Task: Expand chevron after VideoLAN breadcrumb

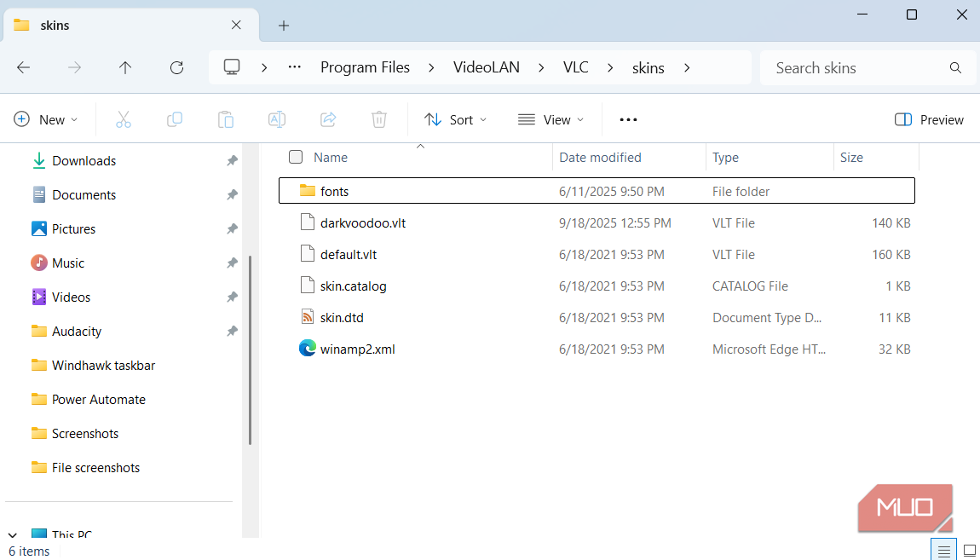Action: pyautogui.click(x=540, y=67)
